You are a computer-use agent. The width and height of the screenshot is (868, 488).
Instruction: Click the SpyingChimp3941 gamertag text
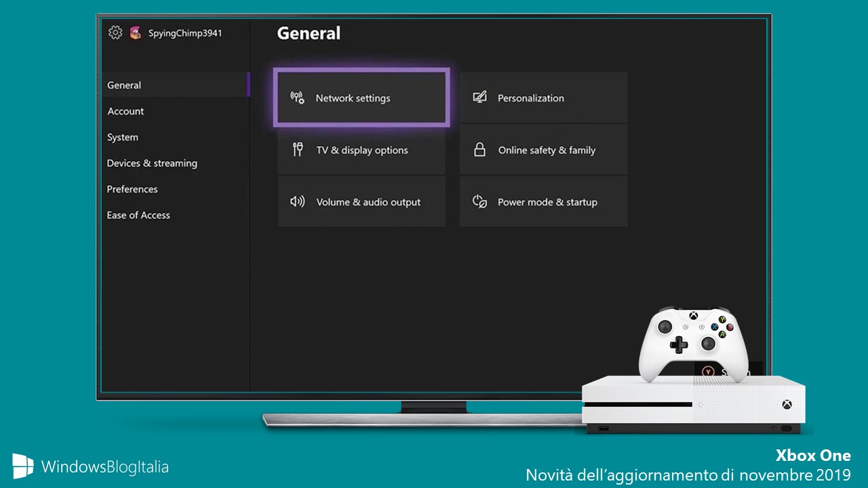tap(185, 33)
